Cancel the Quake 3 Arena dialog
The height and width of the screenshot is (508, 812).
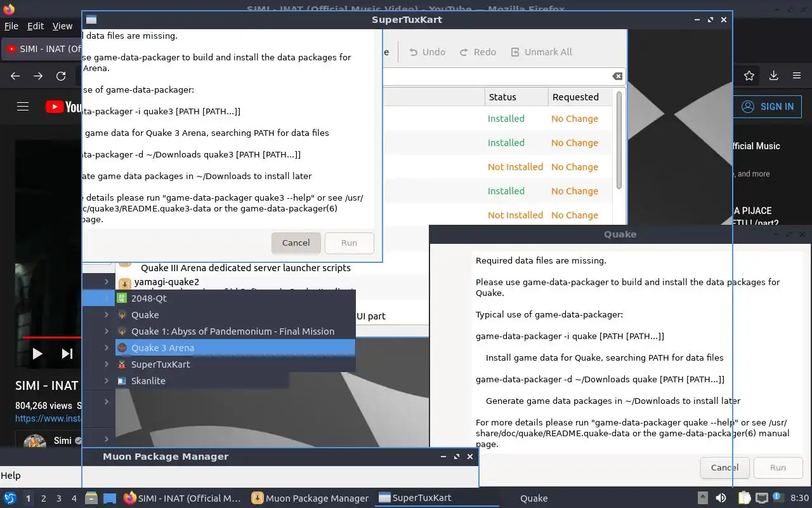point(296,243)
